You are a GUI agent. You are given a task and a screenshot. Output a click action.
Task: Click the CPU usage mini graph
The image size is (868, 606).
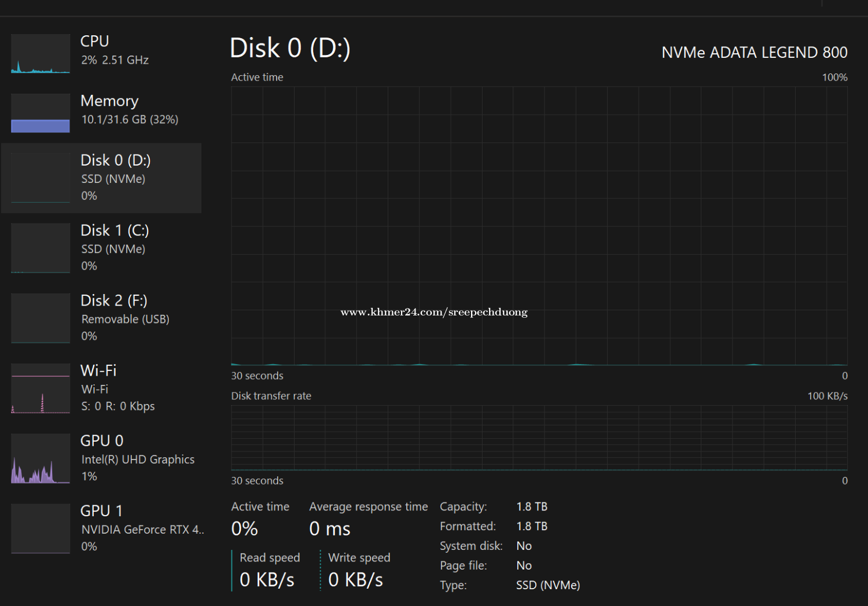coord(41,54)
